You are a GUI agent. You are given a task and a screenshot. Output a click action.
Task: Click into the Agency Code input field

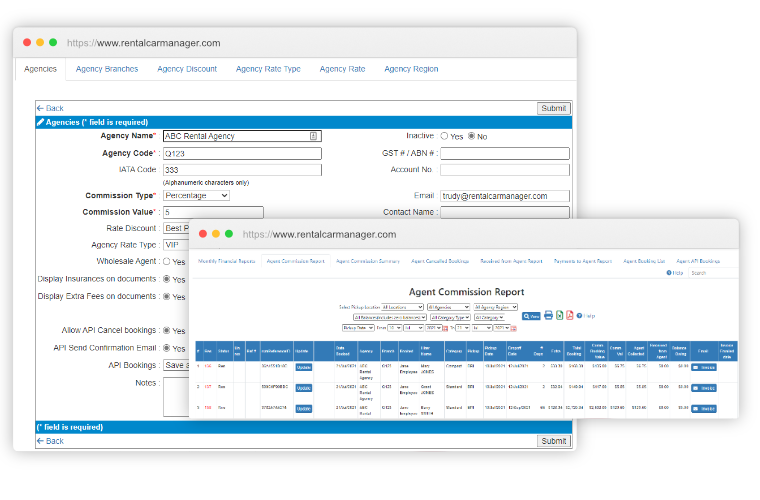[x=242, y=154]
